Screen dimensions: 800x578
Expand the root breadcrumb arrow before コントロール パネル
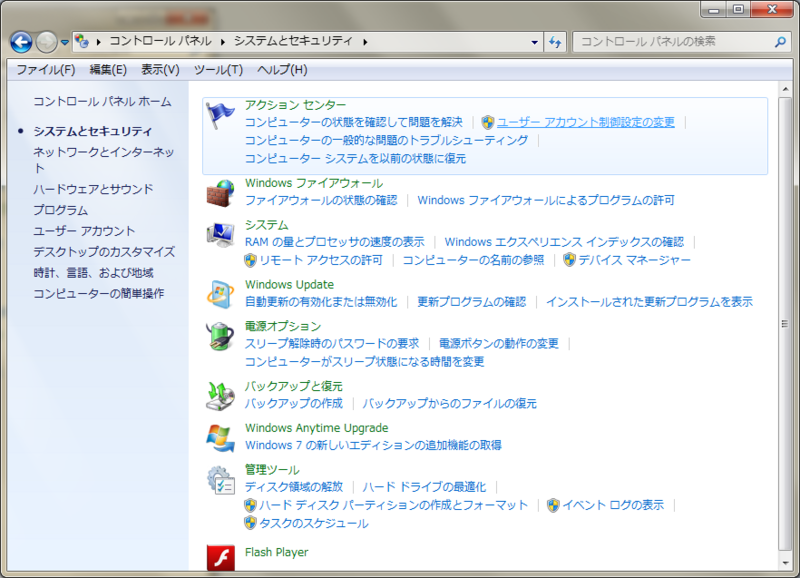(98, 42)
